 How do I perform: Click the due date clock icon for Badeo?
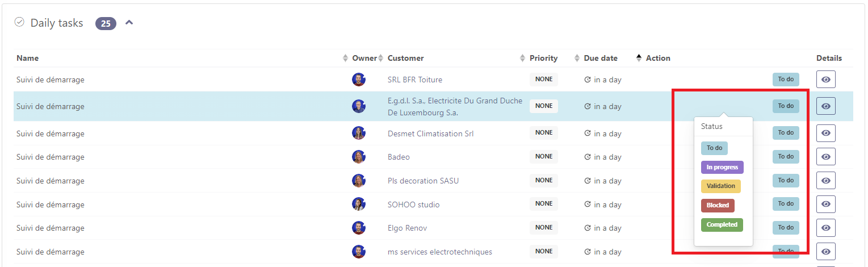coord(588,157)
